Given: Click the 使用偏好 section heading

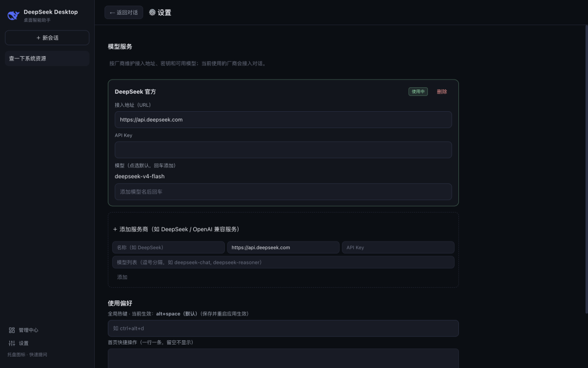Looking at the screenshot, I should coord(120,303).
